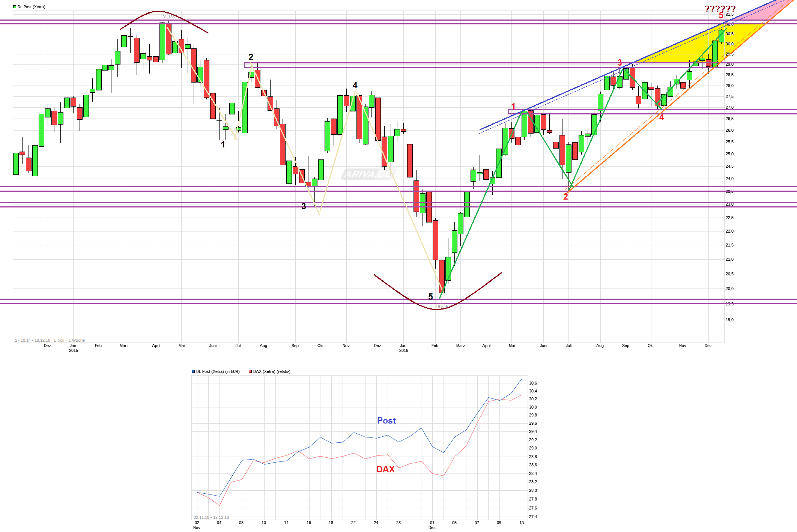
Task: Click the 02.11.16 - 13.12.16 range on the lower chart
Action: click(x=211, y=517)
